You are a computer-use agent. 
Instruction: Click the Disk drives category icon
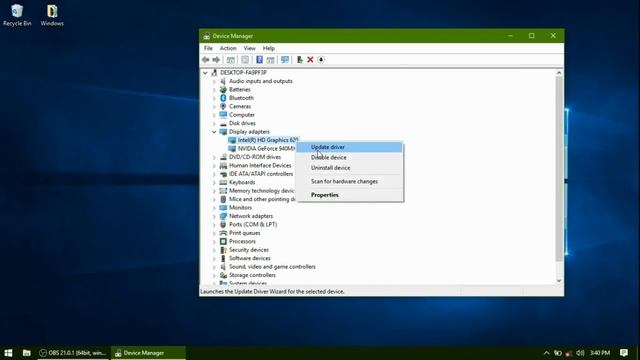point(223,123)
